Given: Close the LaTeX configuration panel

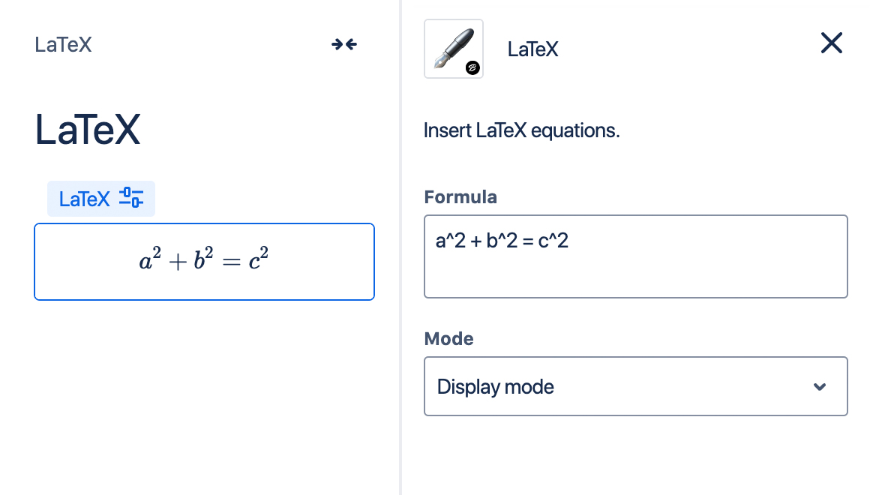Looking at the screenshot, I should (831, 43).
